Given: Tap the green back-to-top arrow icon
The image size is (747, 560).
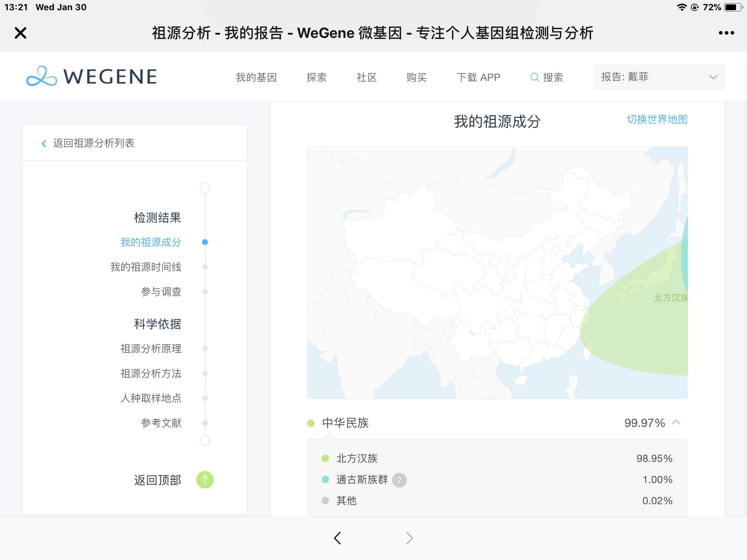Looking at the screenshot, I should (x=205, y=480).
